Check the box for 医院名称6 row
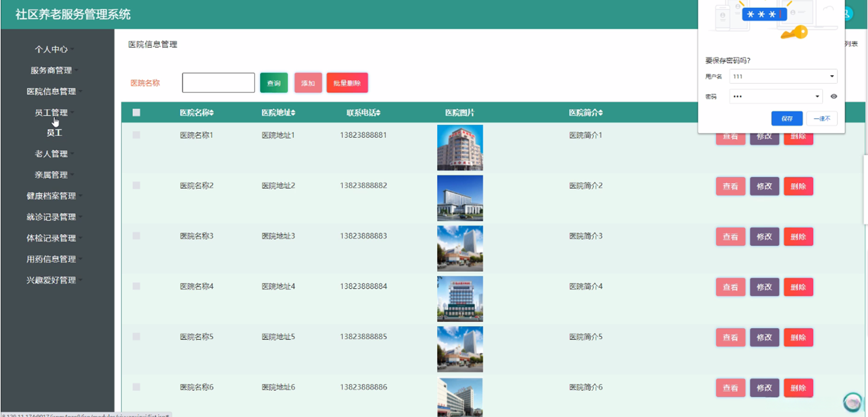 pyautogui.click(x=136, y=387)
